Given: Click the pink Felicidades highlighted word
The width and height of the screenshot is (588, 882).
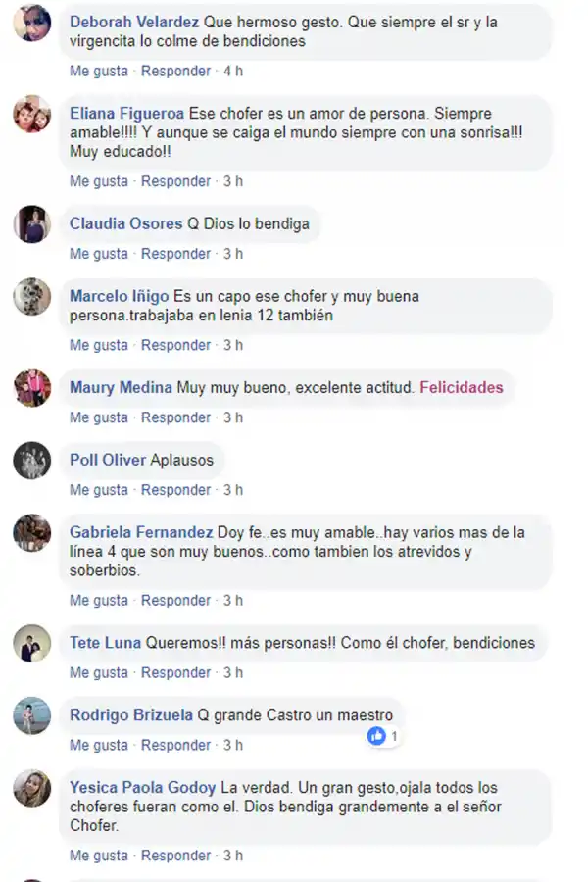Looking at the screenshot, I should click(x=462, y=387).
